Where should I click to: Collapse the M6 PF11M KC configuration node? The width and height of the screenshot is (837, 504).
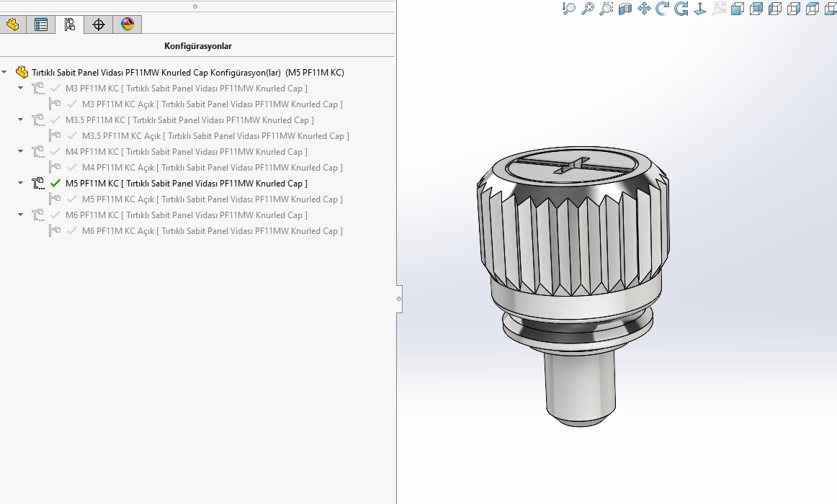tap(21, 215)
